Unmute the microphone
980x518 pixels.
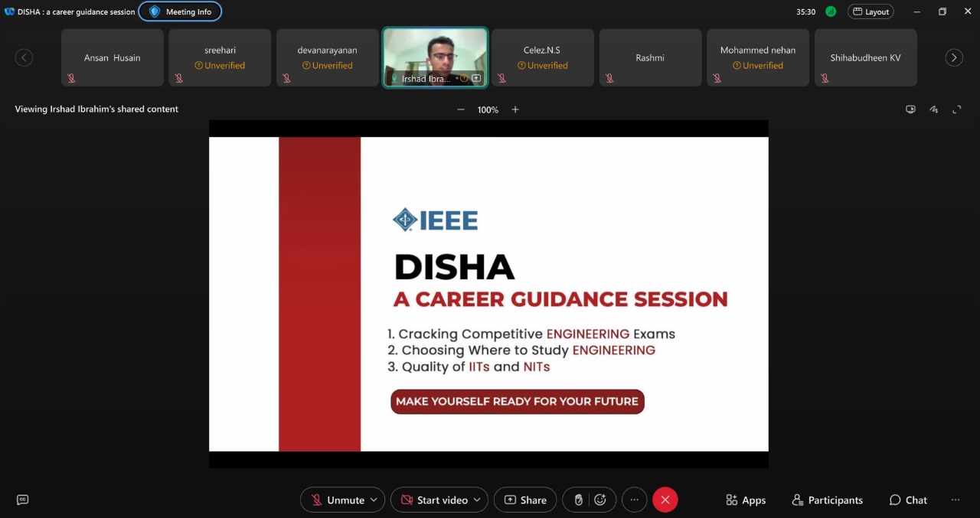(337, 500)
